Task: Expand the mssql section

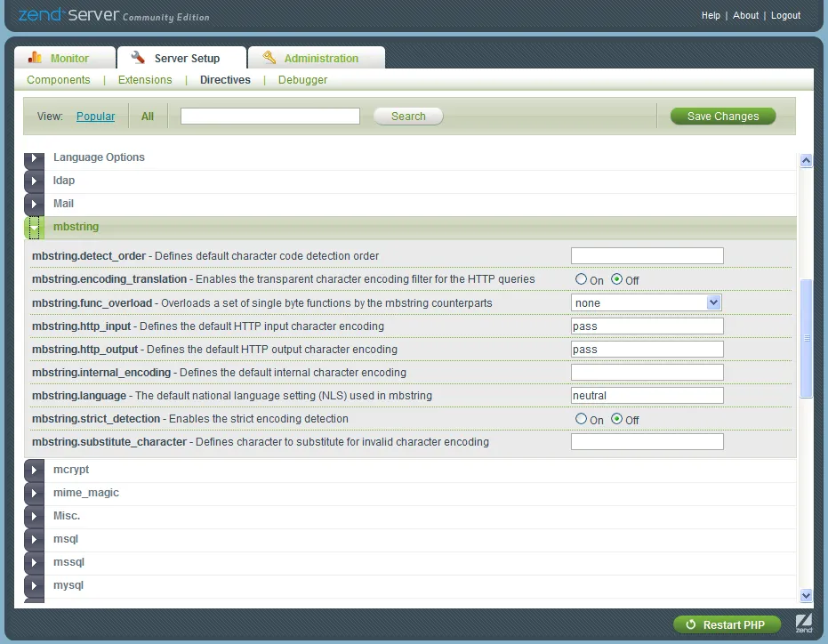Action: tap(35, 563)
